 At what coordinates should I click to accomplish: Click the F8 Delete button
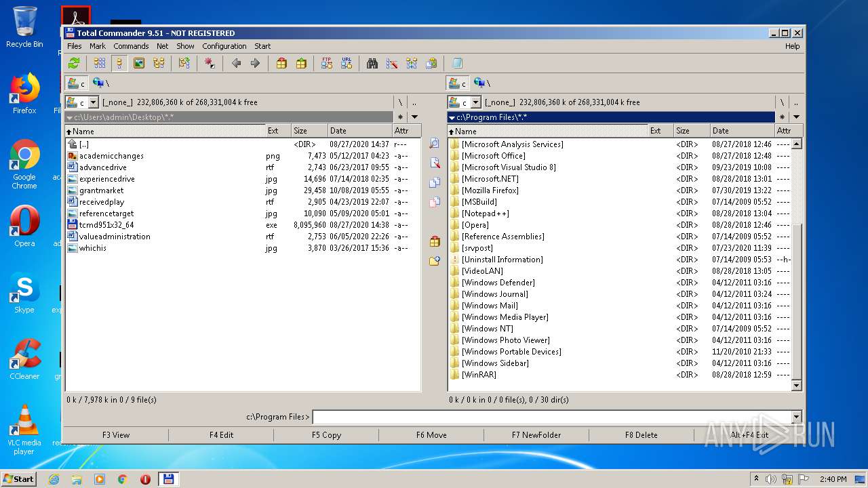pyautogui.click(x=642, y=435)
